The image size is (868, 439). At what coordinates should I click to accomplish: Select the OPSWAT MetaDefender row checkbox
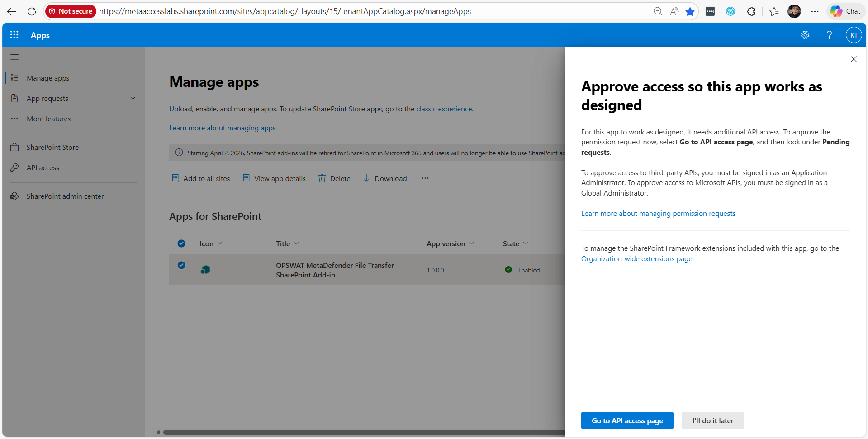[x=181, y=265]
